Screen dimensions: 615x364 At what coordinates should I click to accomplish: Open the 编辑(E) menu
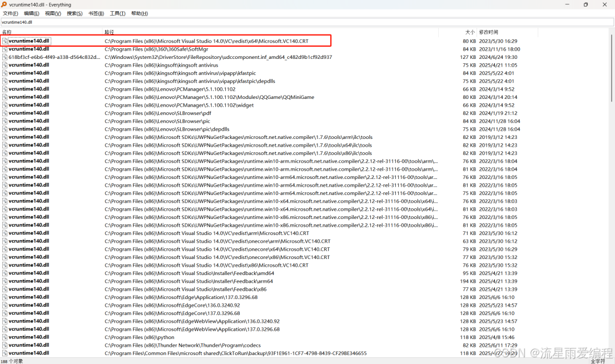click(x=31, y=13)
